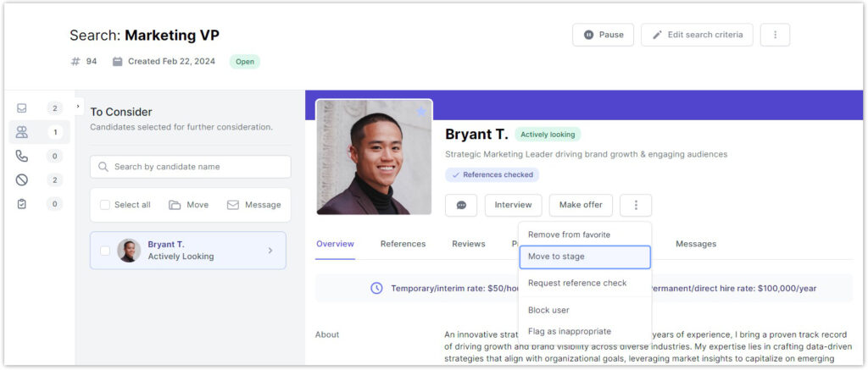Click the Make offer button

tap(581, 205)
